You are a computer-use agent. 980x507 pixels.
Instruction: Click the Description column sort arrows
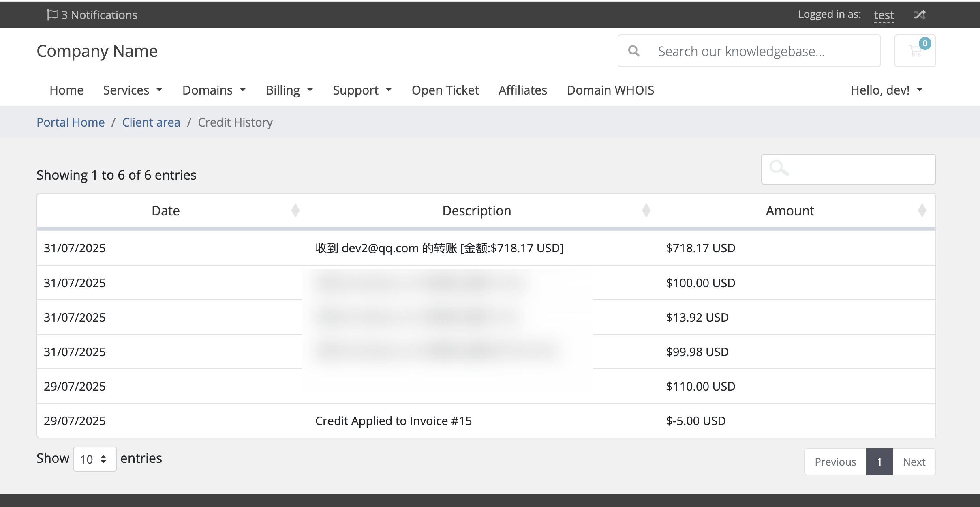pos(646,210)
